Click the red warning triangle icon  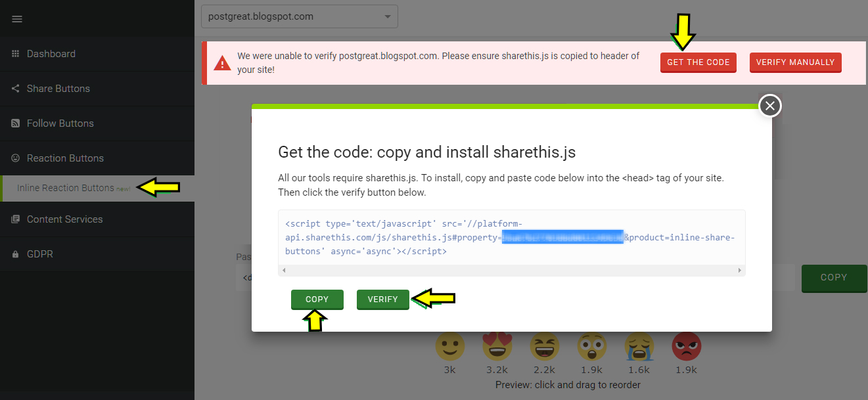(223, 63)
